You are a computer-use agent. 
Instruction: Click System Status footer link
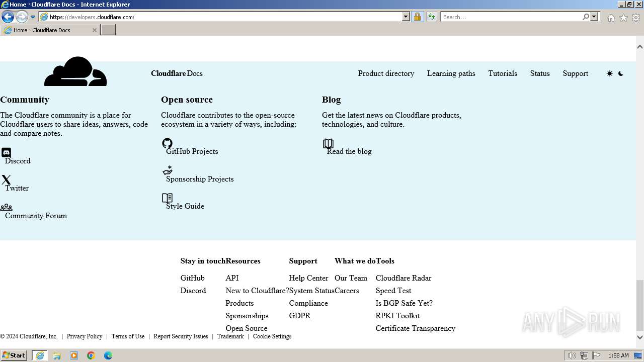pos(311,291)
